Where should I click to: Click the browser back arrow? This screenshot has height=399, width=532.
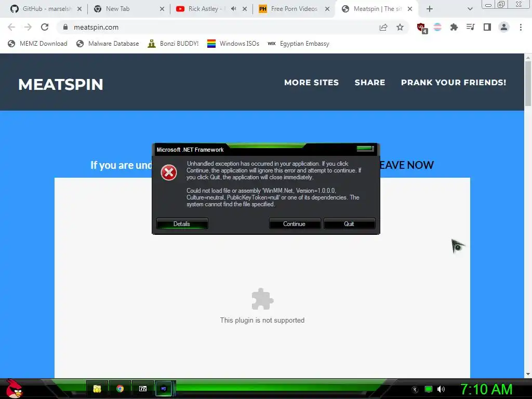[11, 27]
